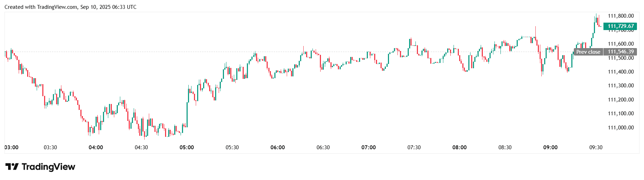Viewport: 644px width, 180px height.
Task: Click the 06:00 time axis label
Action: click(278, 147)
